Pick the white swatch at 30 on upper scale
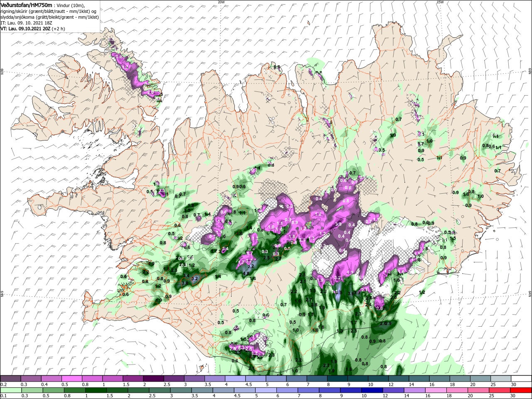The image size is (532, 399). (x=521, y=379)
